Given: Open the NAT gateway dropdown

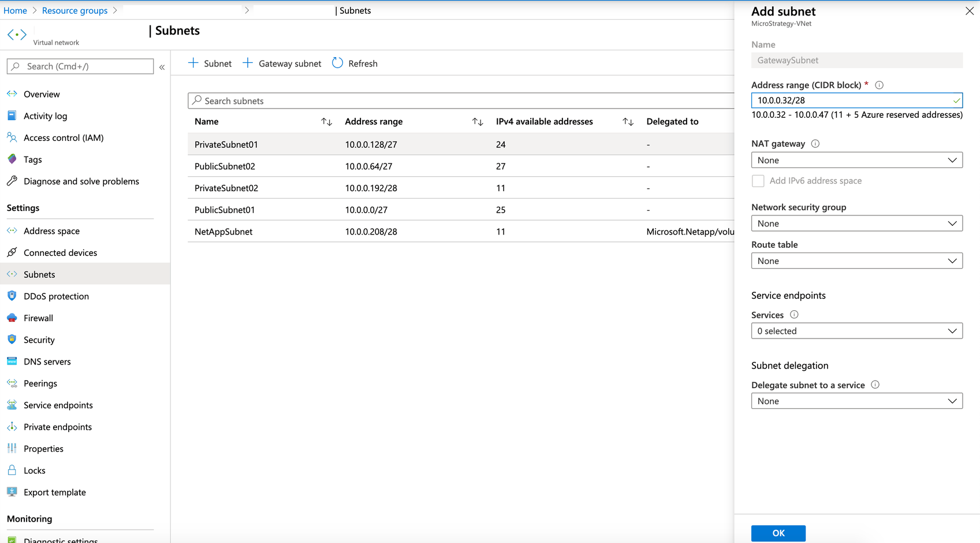Looking at the screenshot, I should tap(856, 160).
